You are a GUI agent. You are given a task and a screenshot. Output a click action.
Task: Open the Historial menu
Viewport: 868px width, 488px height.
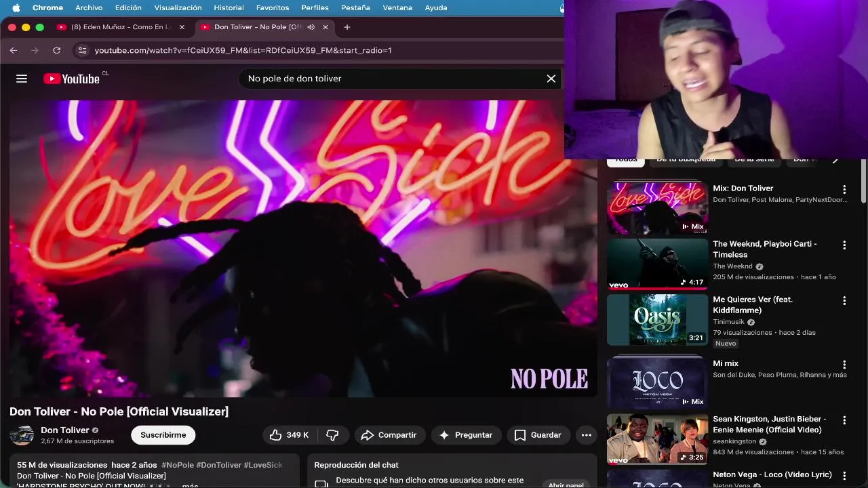[229, 7]
